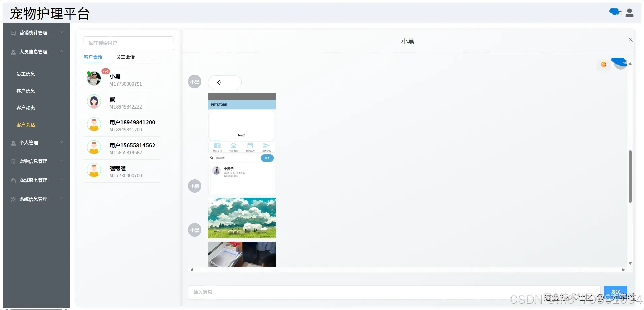The image size is (644, 310).
Task: Click the 营销统计管理 sidebar icon
Action: point(13,33)
